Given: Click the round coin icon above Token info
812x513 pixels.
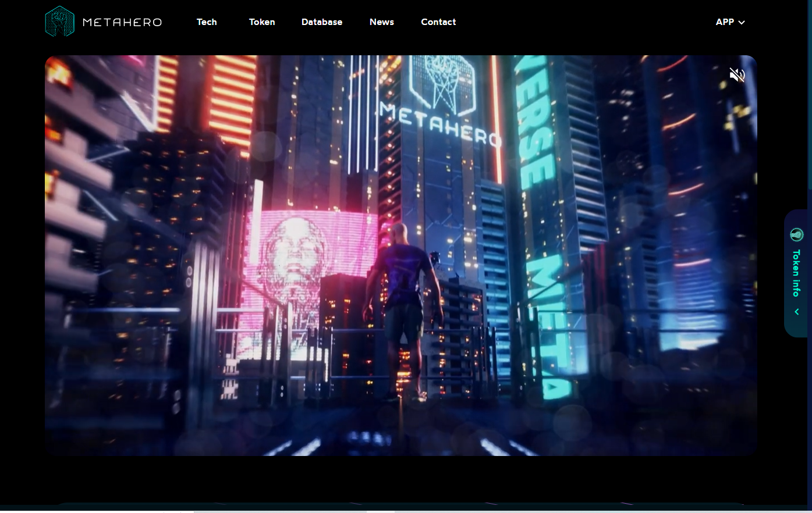Looking at the screenshot, I should click(x=796, y=234).
